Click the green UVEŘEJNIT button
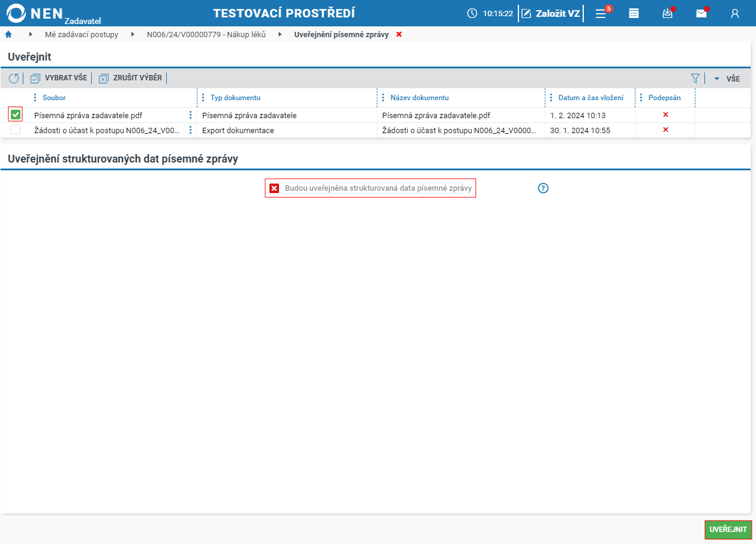 coord(728,530)
